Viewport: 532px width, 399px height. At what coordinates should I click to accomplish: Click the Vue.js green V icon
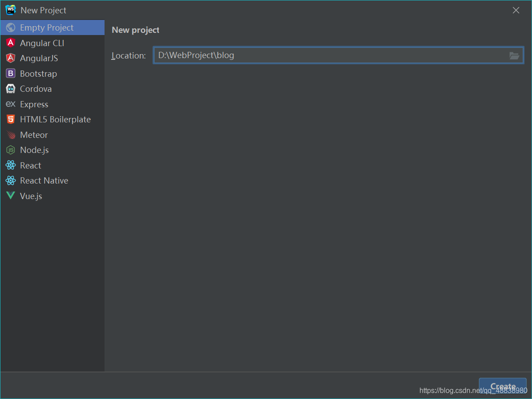tap(11, 196)
